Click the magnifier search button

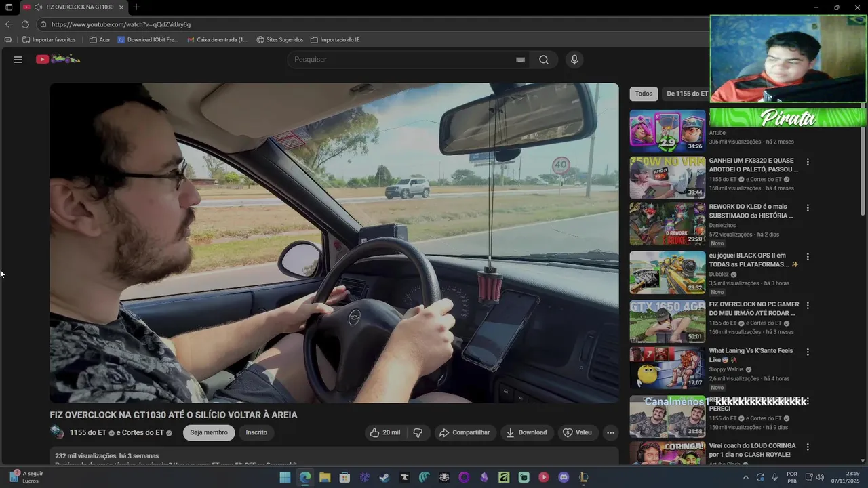pos(544,60)
